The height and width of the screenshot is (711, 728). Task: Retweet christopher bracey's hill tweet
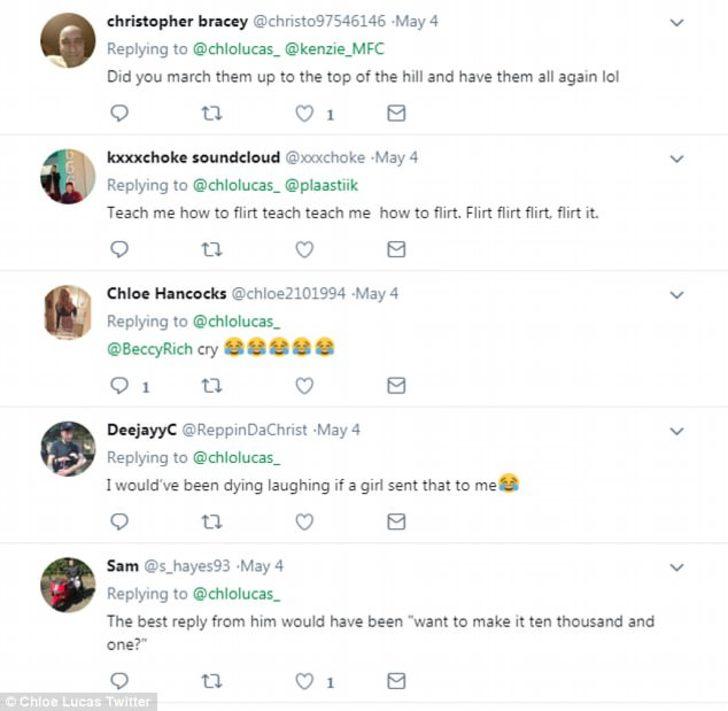tap(211, 114)
